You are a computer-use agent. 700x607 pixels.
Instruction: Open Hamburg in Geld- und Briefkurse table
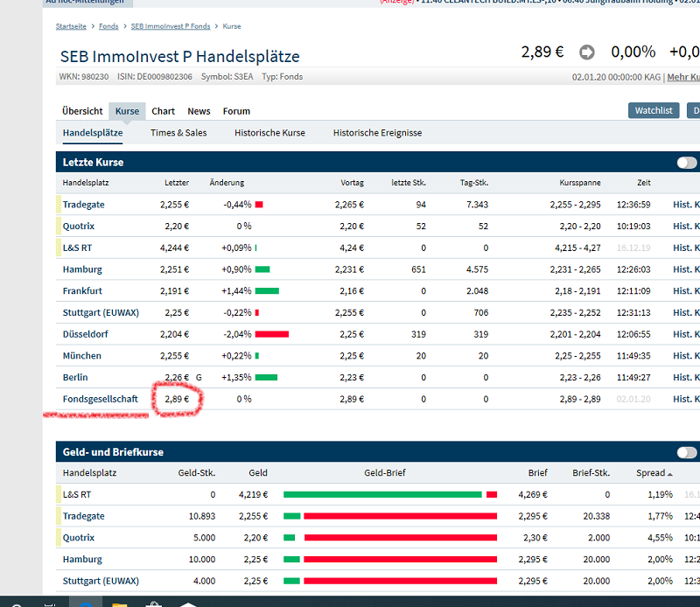82,559
